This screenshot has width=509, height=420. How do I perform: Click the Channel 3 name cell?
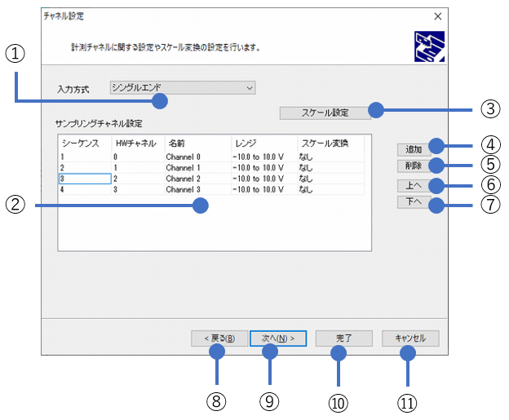click(x=183, y=189)
